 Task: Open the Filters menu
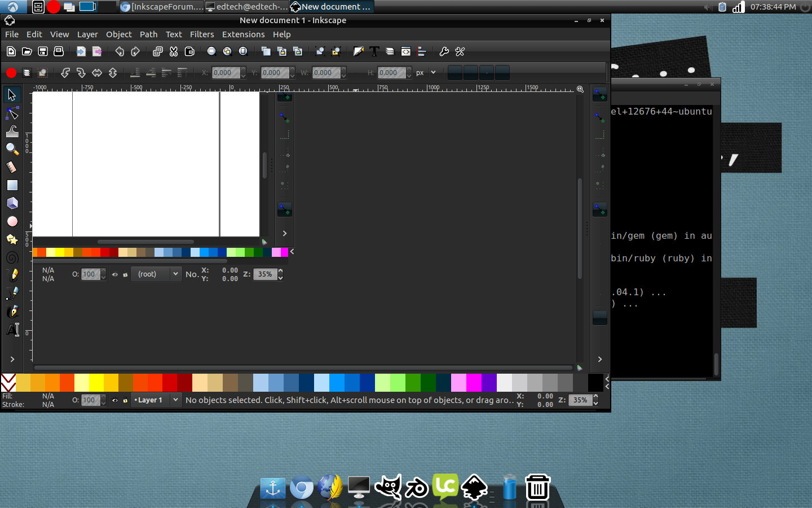tap(202, 34)
